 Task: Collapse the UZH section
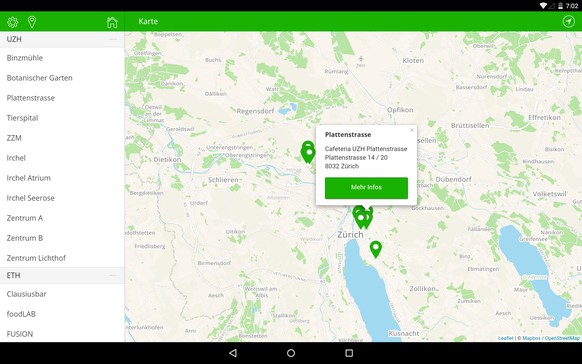click(113, 39)
